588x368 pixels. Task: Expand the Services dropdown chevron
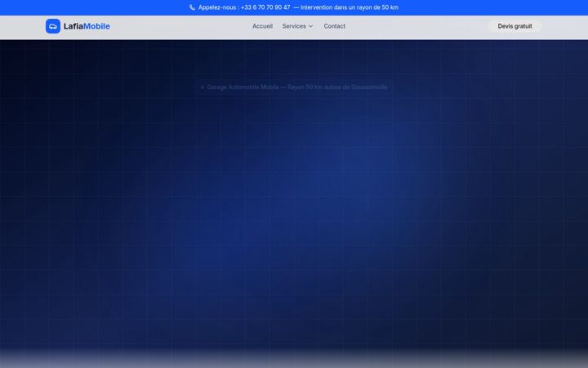[x=310, y=26]
